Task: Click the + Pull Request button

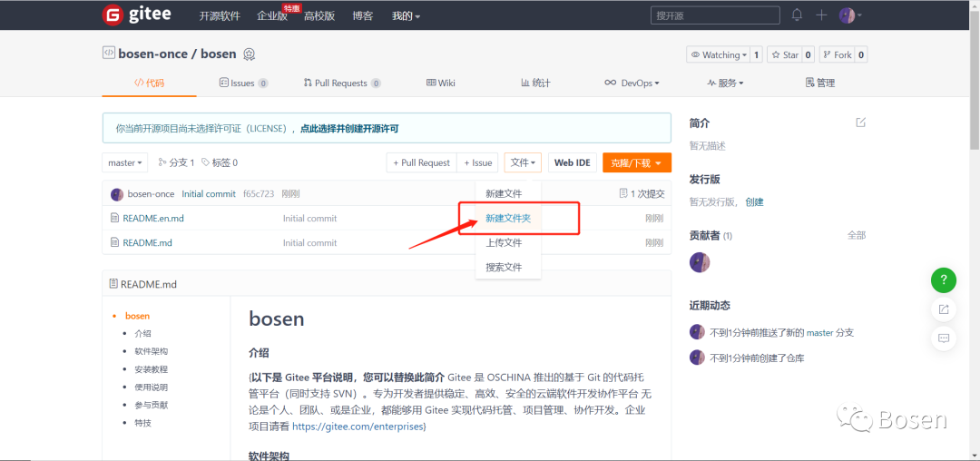Action: click(422, 162)
